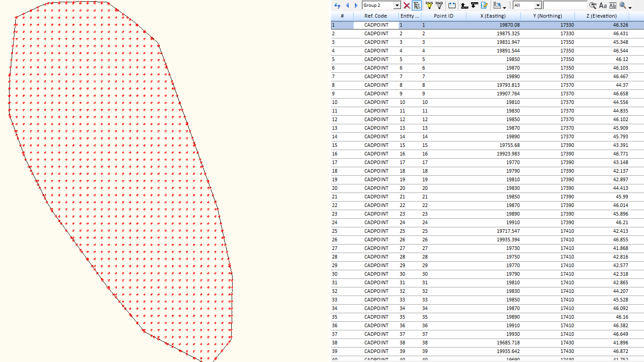
Task: Click the lit DWG lightbulb icon
Action: tap(429, 5)
